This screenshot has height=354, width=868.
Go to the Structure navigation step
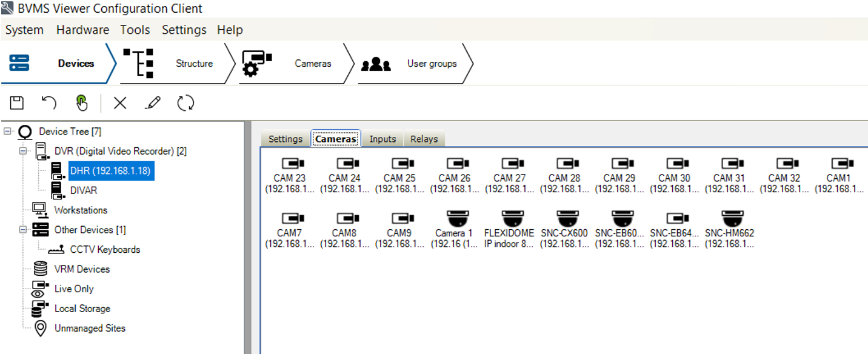176,64
